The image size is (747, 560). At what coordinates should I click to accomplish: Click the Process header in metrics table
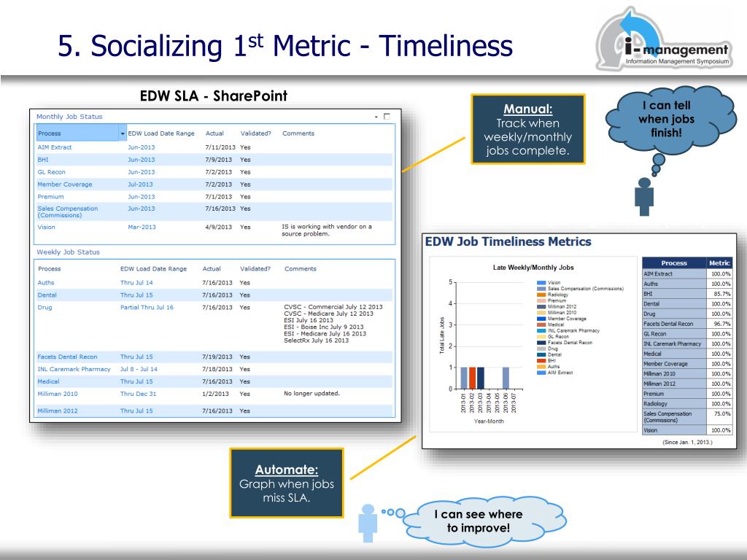tap(674, 262)
